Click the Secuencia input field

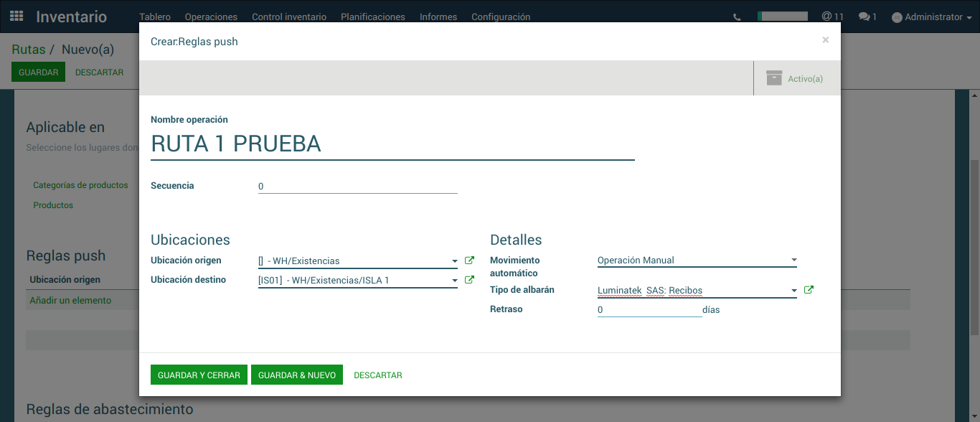click(x=357, y=186)
